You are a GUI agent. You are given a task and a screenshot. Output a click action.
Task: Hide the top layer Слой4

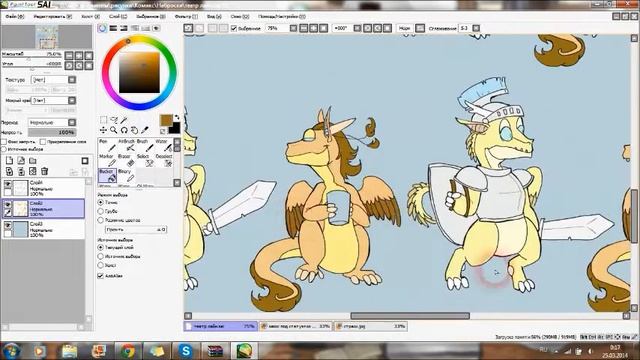7,184
